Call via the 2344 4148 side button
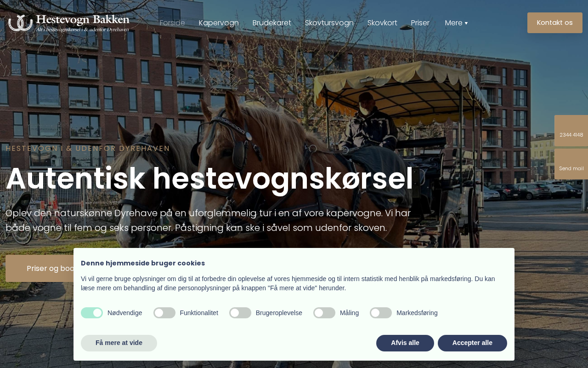 [x=571, y=131]
